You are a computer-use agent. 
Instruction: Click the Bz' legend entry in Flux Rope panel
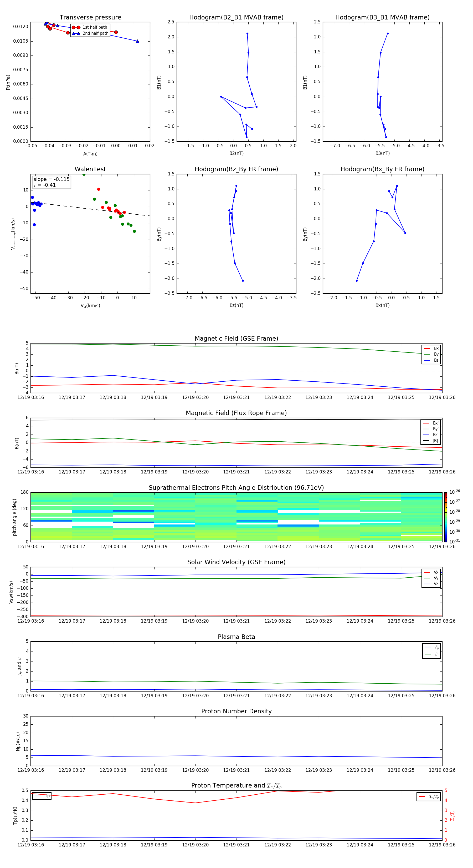(x=431, y=435)
